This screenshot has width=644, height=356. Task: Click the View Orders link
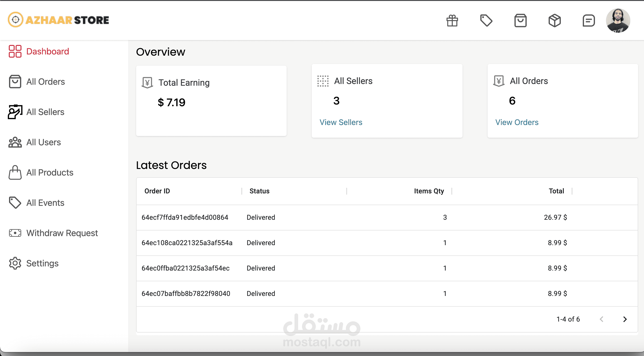[517, 122]
